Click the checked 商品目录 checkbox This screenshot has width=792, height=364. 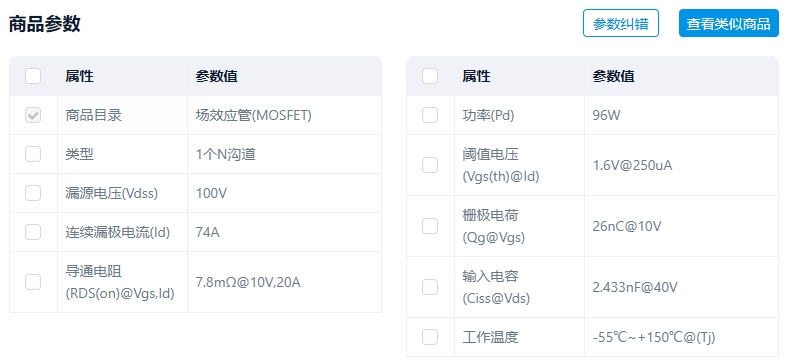(33, 115)
